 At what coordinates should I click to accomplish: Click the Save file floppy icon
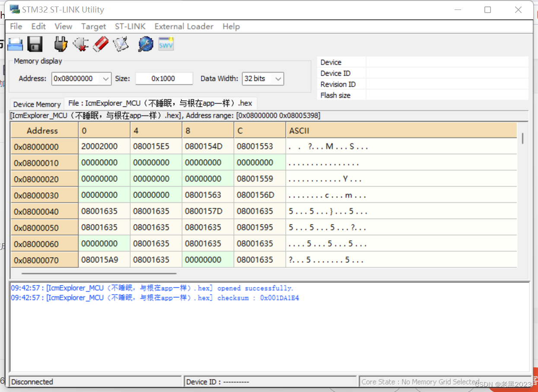click(35, 45)
